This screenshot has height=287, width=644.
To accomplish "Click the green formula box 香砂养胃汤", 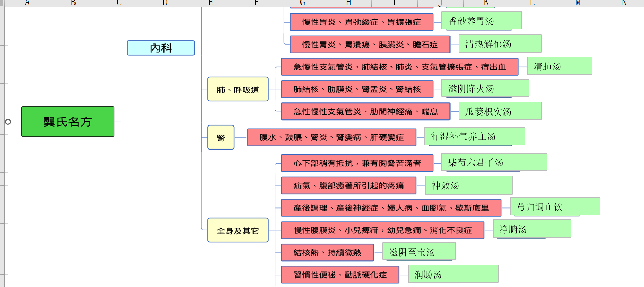I will pos(482,21).
